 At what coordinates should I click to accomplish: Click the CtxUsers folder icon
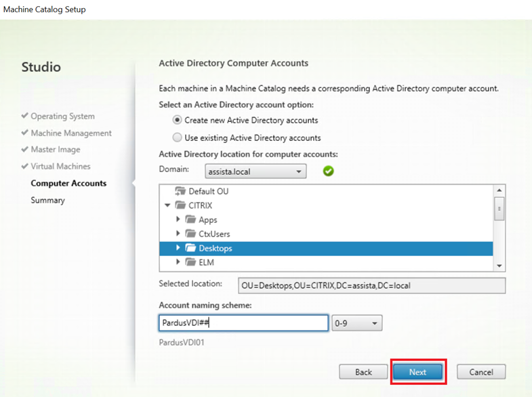pyautogui.click(x=190, y=234)
